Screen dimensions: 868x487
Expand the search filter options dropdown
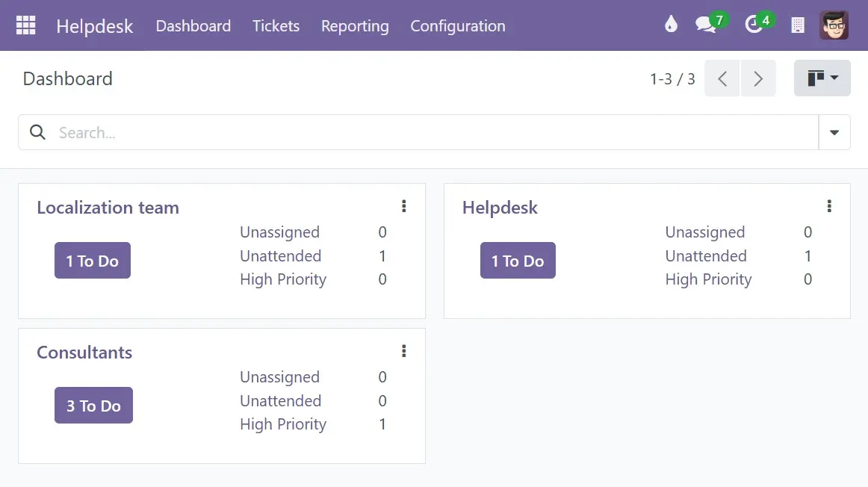coord(834,132)
